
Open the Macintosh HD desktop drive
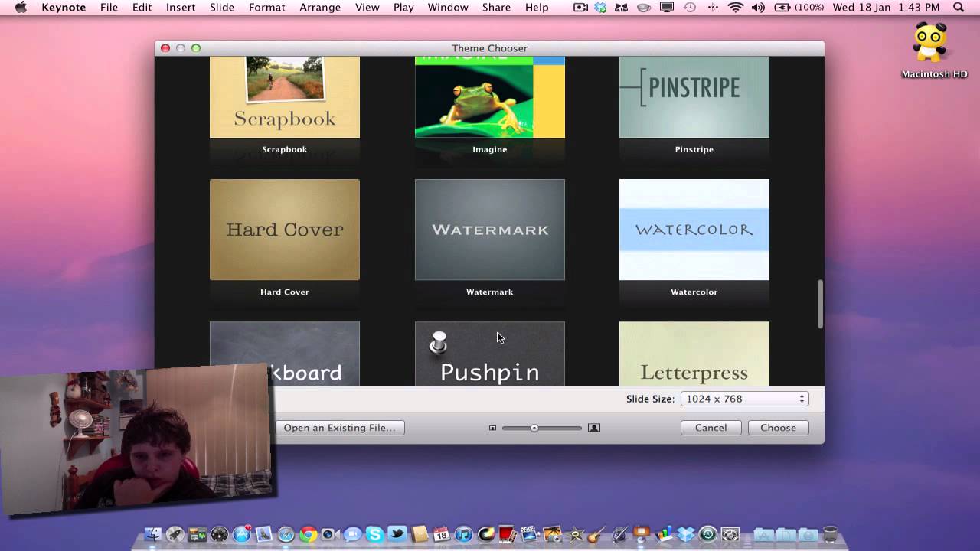(x=933, y=51)
